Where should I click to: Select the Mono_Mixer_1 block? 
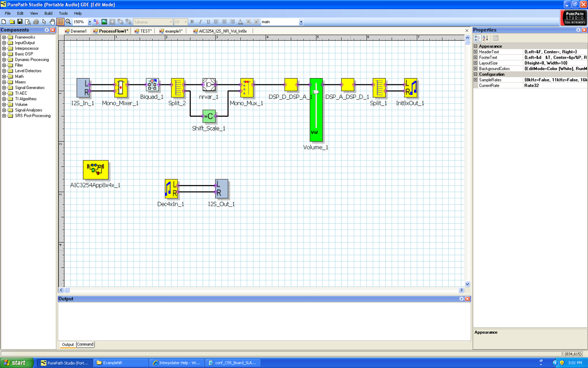(x=121, y=88)
